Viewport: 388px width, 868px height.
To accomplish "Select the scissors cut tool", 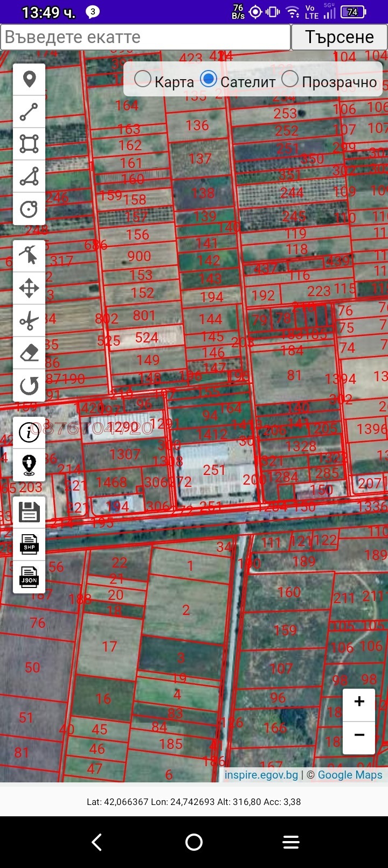I will [x=29, y=321].
